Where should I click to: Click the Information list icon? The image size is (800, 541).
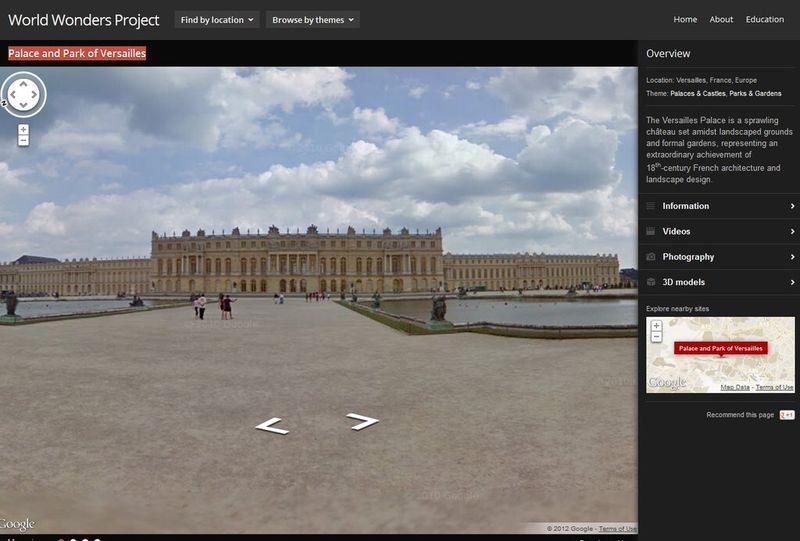[x=651, y=206]
